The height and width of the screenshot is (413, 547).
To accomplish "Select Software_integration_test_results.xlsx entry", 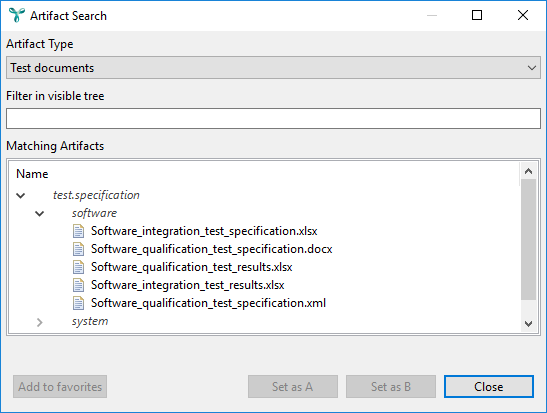I will point(188,285).
